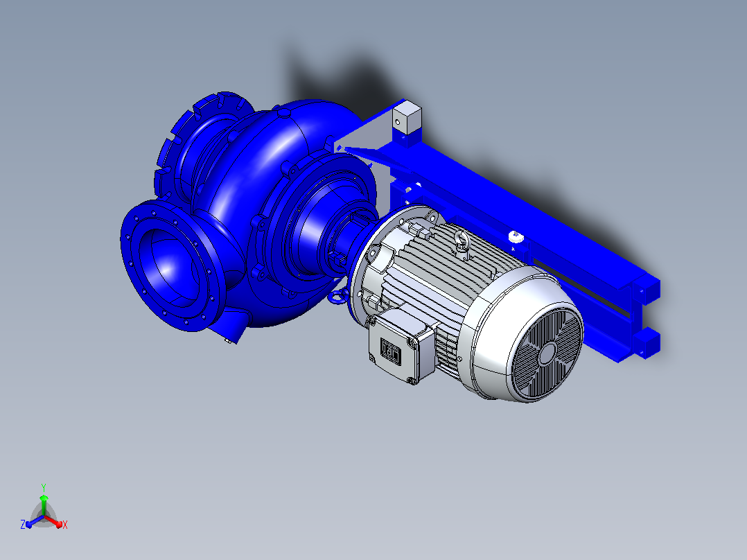Select the gray square block on the frame

click(x=407, y=119)
